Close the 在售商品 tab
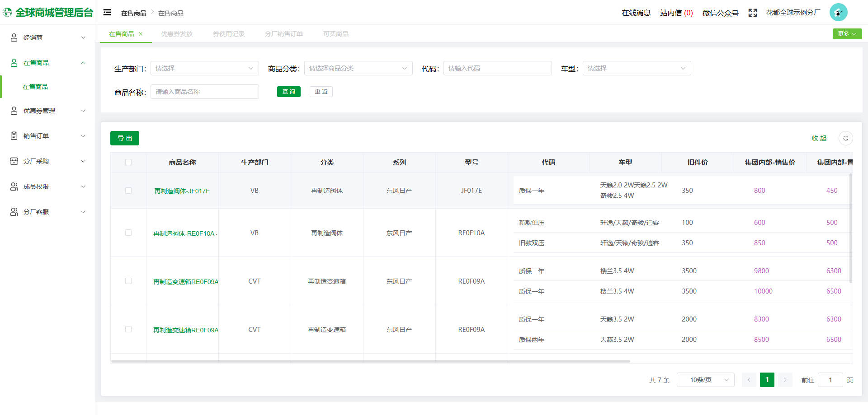Viewport: 868px width, 415px height. tap(141, 34)
